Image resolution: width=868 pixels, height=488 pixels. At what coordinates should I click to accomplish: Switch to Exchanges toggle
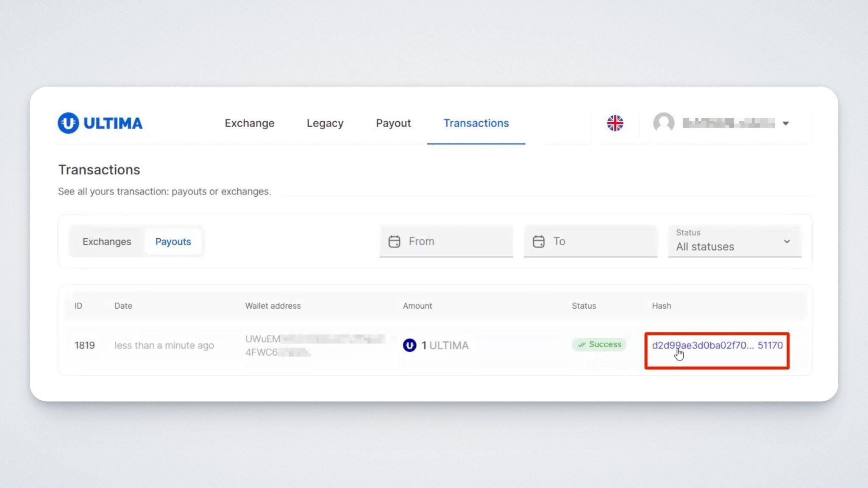[x=107, y=241]
